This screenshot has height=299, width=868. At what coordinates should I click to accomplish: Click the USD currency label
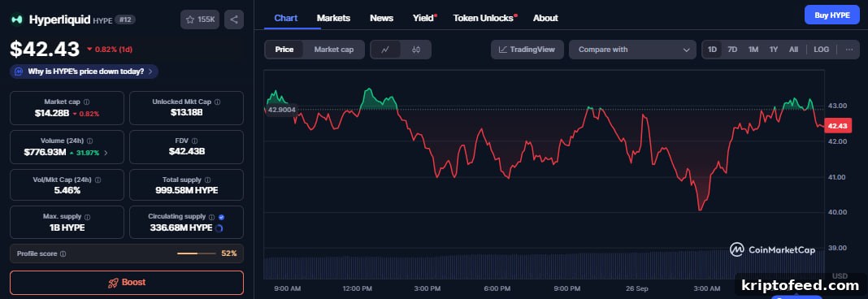(x=840, y=275)
